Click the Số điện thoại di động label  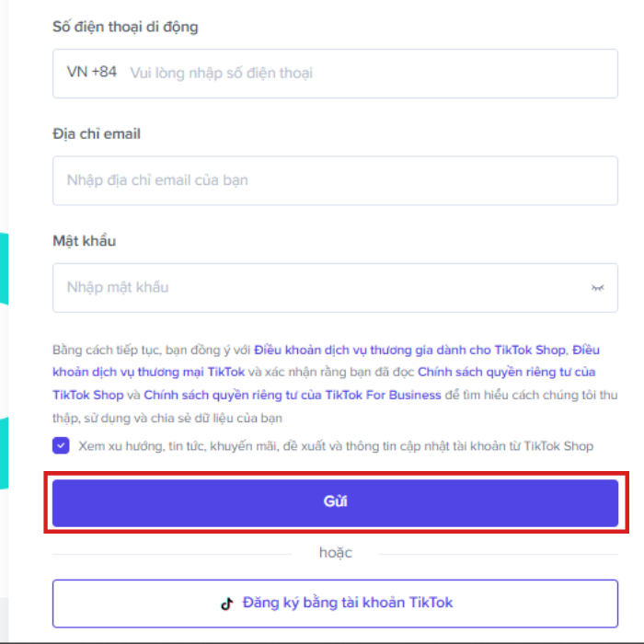[125, 27]
